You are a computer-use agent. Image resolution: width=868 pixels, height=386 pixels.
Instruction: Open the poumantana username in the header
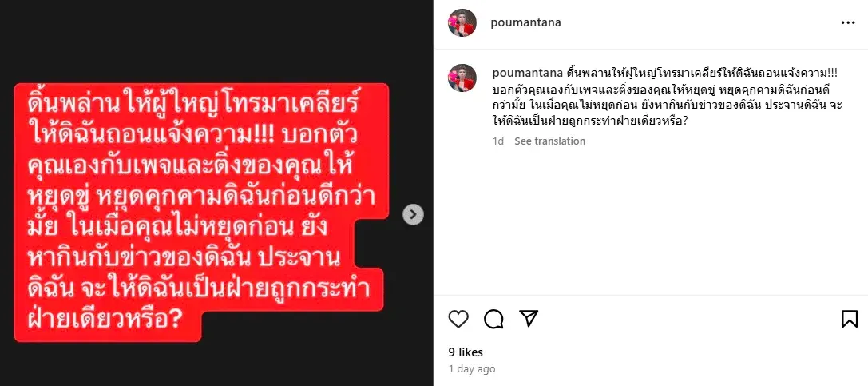526,22
